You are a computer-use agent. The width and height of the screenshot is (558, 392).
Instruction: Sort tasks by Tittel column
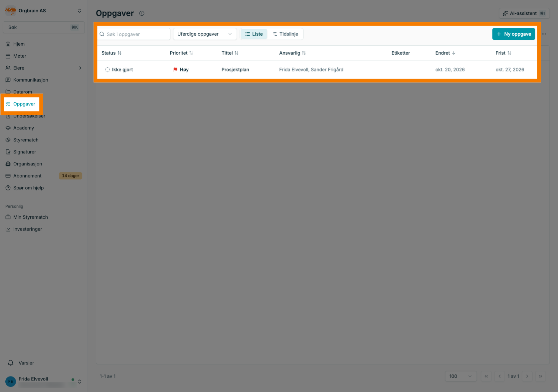click(x=230, y=53)
